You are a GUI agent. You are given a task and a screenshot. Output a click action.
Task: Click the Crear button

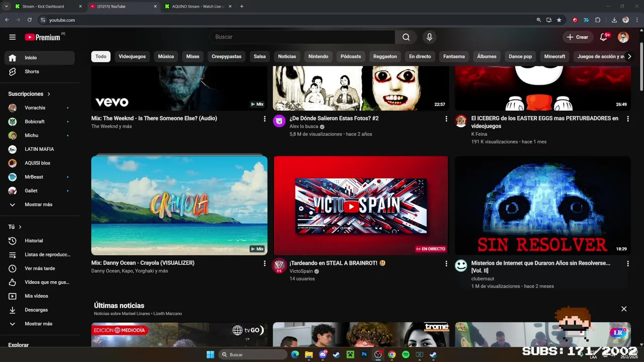point(577,37)
